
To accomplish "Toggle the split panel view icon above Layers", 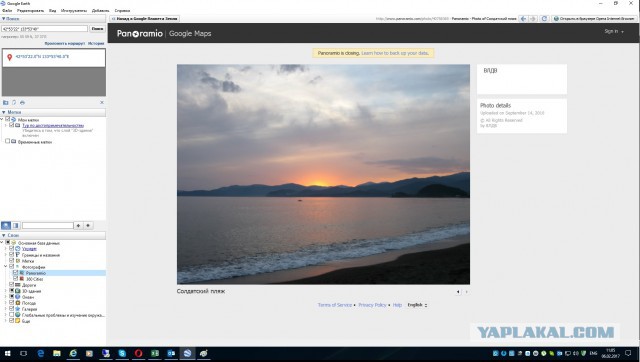I will 16,225.
